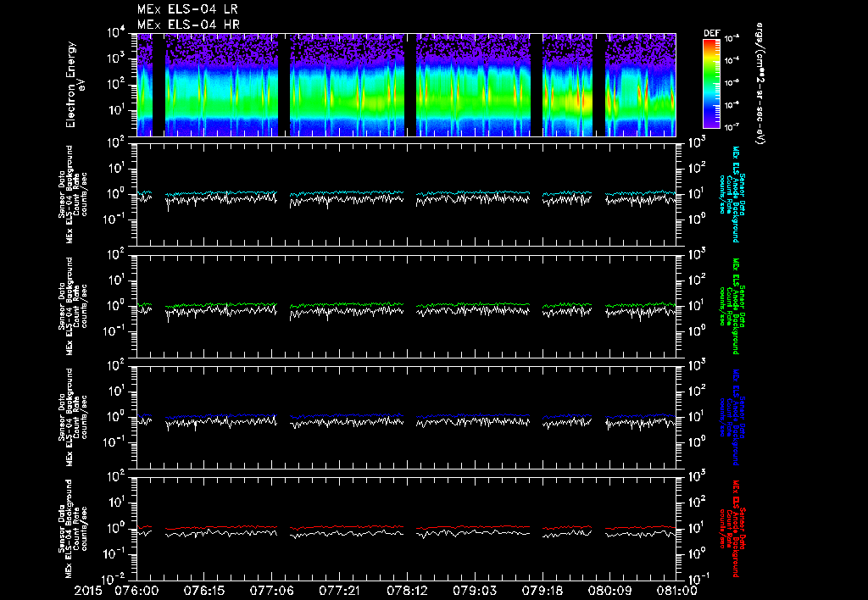Select the '079:18' time tick label
This screenshot has height=600, width=868.
tap(542, 591)
